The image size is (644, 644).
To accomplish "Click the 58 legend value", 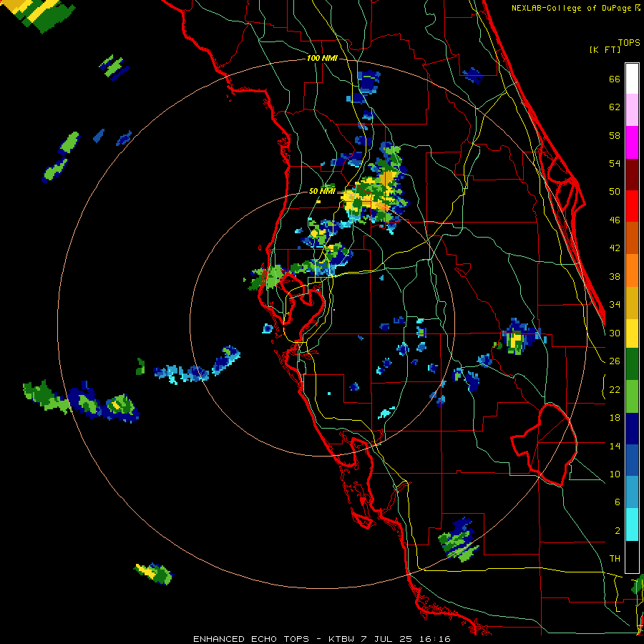I will coord(615,135).
